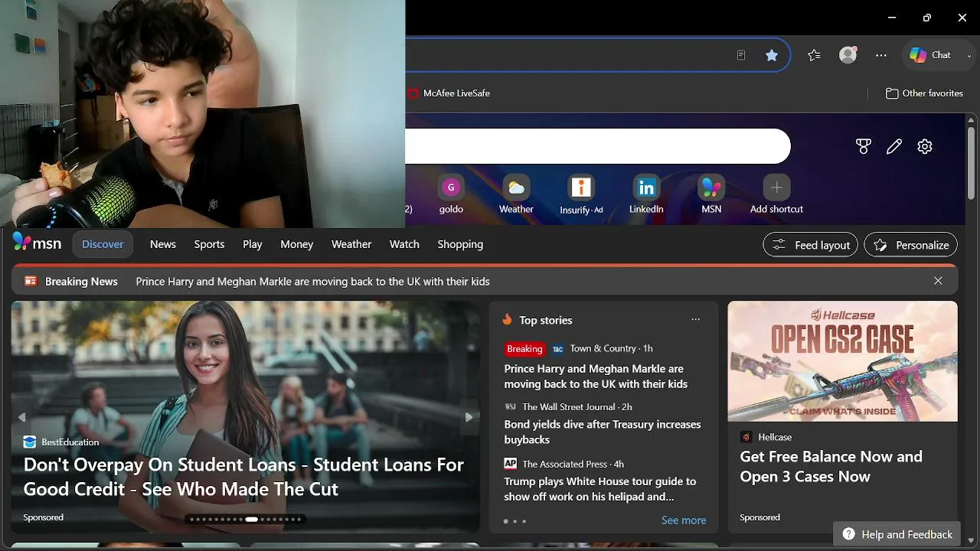Open the Weather shortcut tile

click(516, 194)
